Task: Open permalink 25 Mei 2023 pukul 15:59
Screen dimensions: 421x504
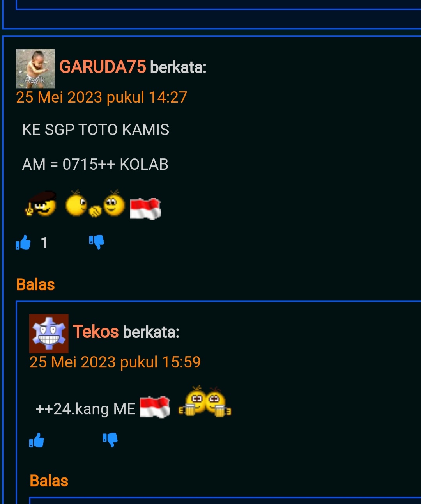Action: [x=115, y=362]
